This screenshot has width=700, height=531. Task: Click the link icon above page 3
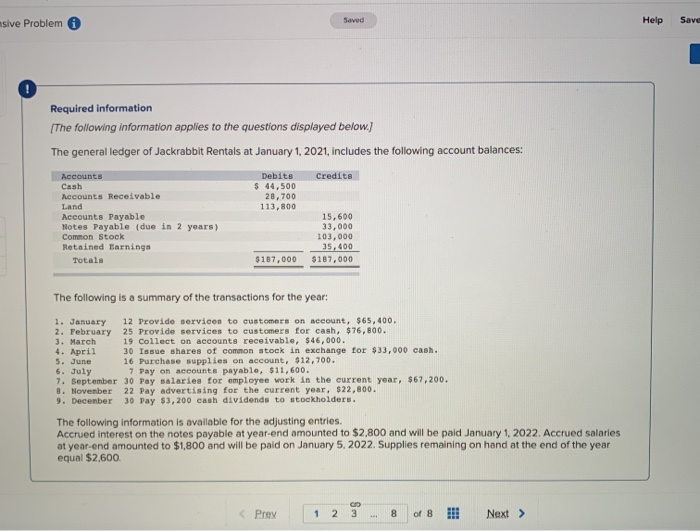tap(355, 504)
